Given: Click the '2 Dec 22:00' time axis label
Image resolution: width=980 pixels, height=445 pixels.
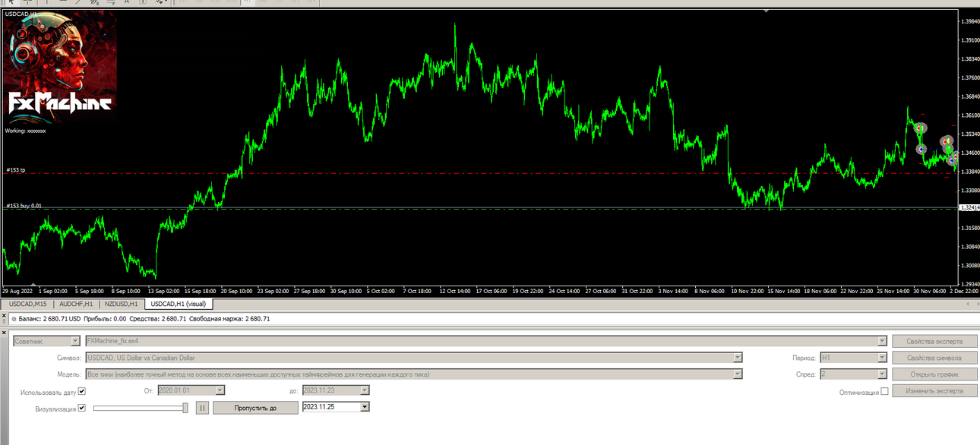Looking at the screenshot, I should (x=964, y=290).
